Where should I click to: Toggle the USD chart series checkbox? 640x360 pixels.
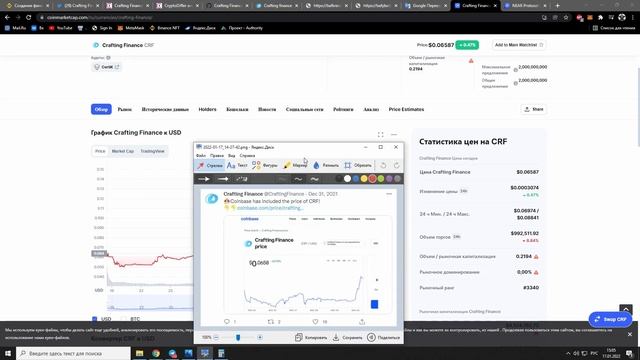[95, 319]
